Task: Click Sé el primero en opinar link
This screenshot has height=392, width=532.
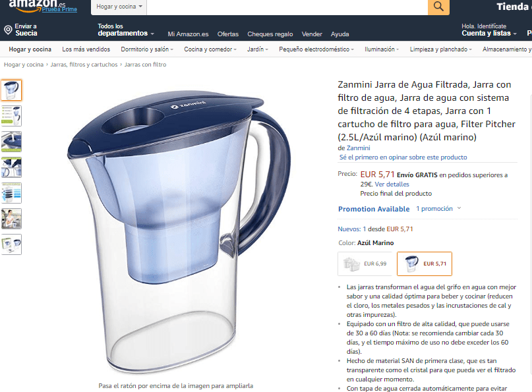Action: pyautogui.click(x=403, y=157)
